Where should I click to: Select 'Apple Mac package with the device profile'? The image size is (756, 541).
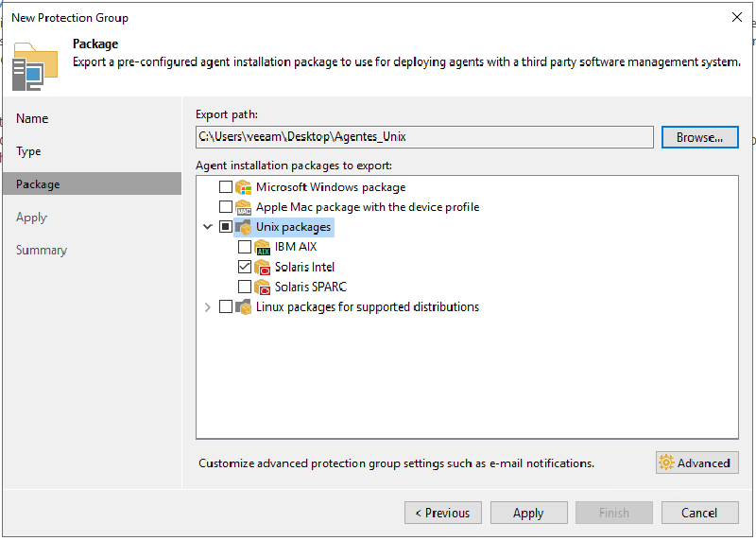368,207
